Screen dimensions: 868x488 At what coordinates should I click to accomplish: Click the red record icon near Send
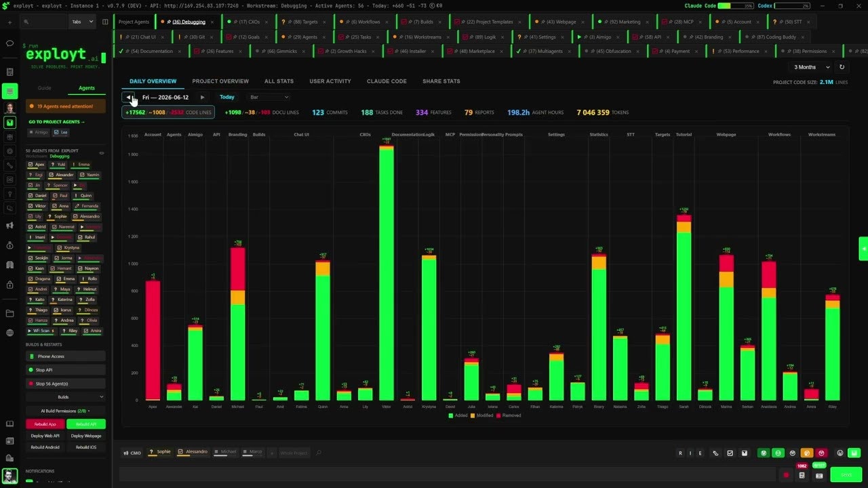[x=787, y=475]
